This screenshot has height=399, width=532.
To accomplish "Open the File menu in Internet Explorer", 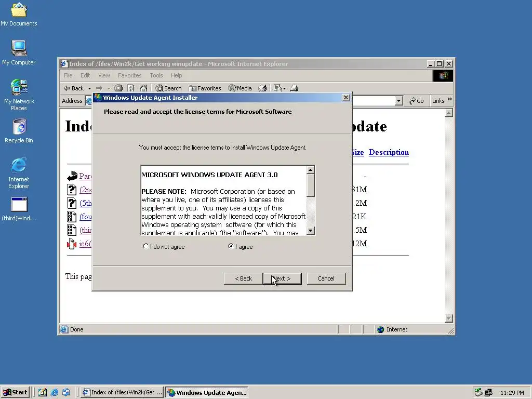I will coord(68,75).
